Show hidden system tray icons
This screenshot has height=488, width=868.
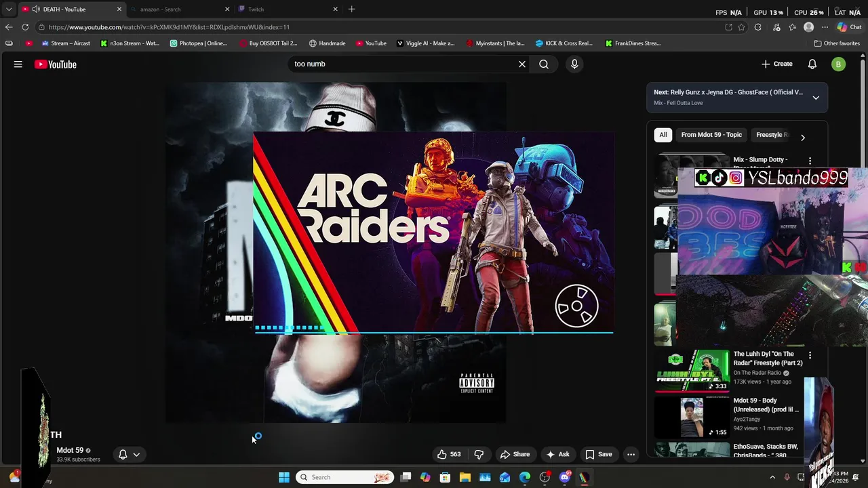(x=772, y=477)
